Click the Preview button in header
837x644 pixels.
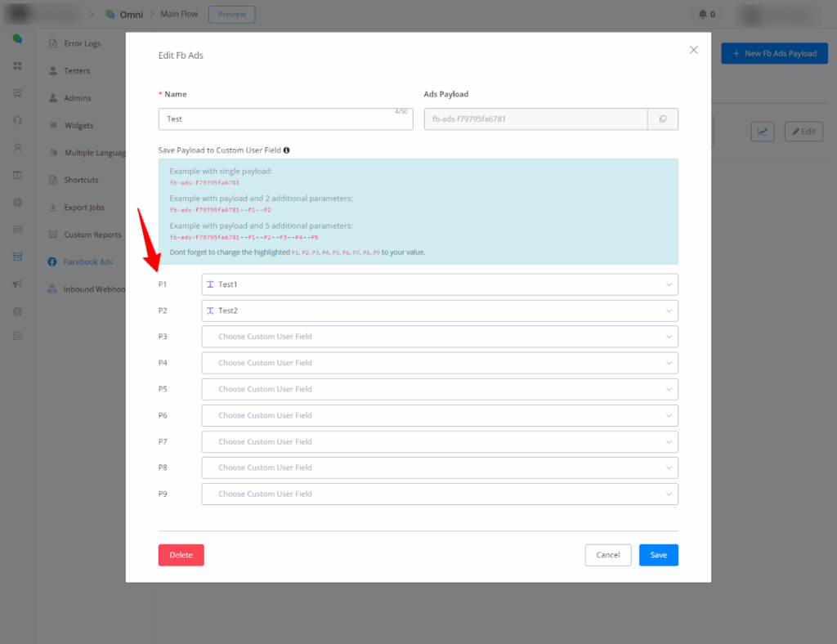232,15
